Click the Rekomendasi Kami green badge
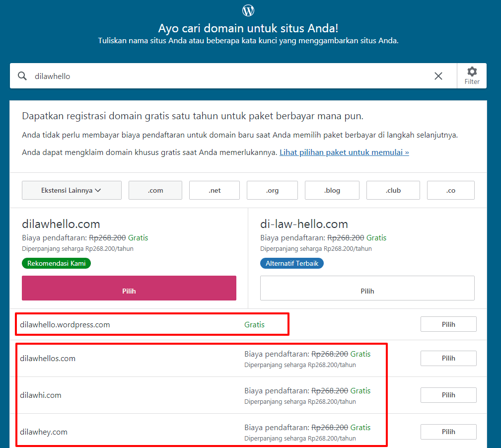The image size is (501, 448). coord(57,263)
